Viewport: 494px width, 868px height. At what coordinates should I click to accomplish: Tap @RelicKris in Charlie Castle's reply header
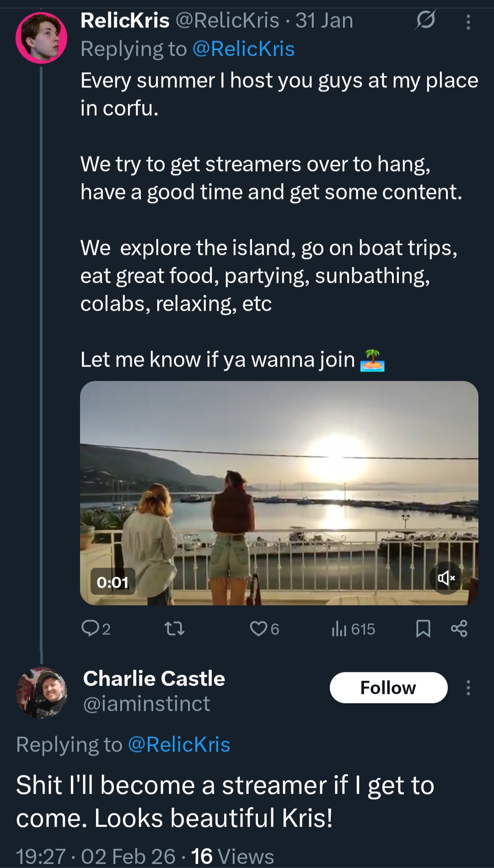[179, 744]
